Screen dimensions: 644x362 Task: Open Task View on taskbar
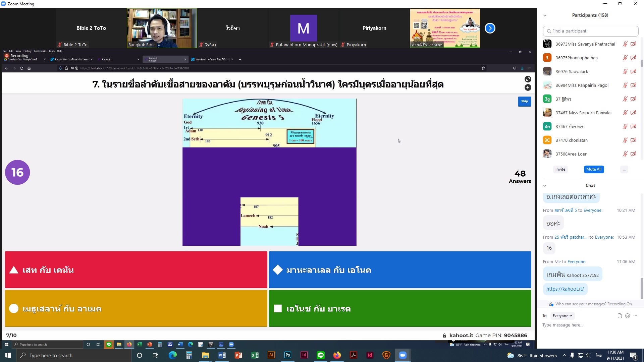[x=155, y=355]
